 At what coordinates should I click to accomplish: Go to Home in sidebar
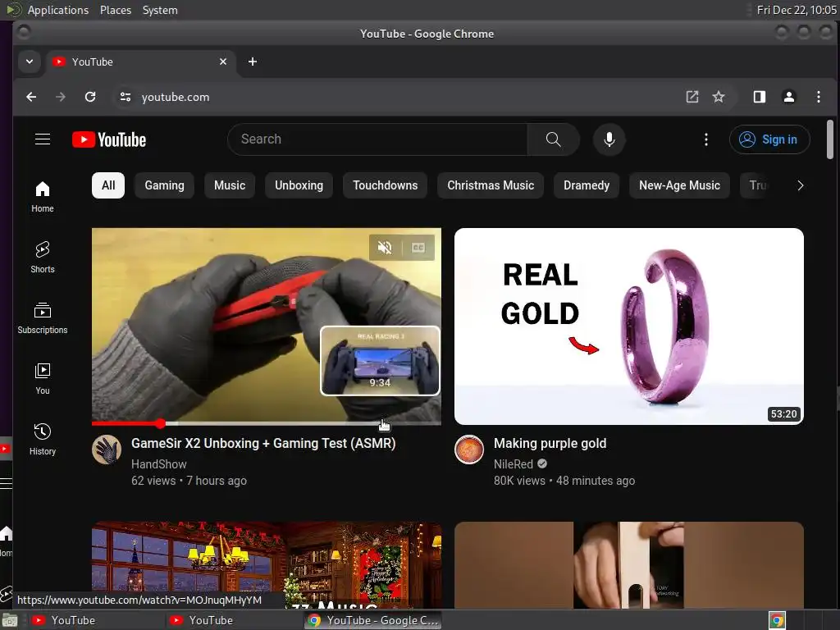point(43,197)
